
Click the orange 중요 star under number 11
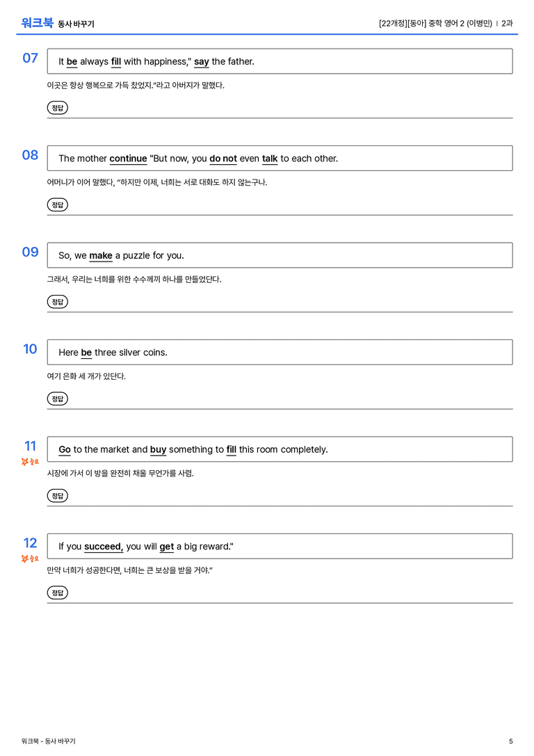(30, 461)
